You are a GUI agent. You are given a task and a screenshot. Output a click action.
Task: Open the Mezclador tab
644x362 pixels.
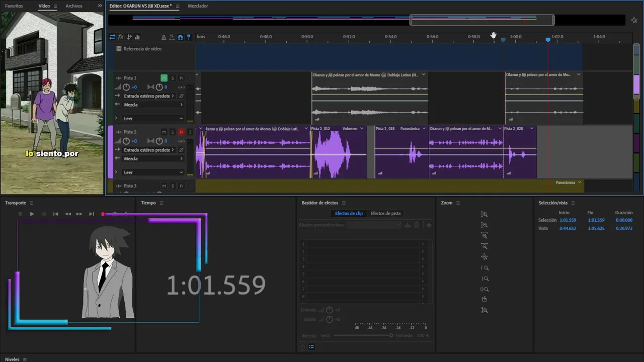click(x=198, y=6)
